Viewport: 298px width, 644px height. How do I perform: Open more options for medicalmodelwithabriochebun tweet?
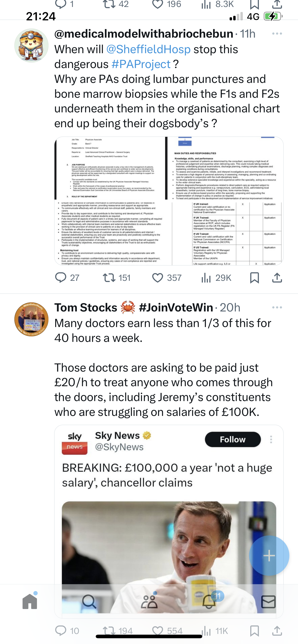click(x=277, y=34)
